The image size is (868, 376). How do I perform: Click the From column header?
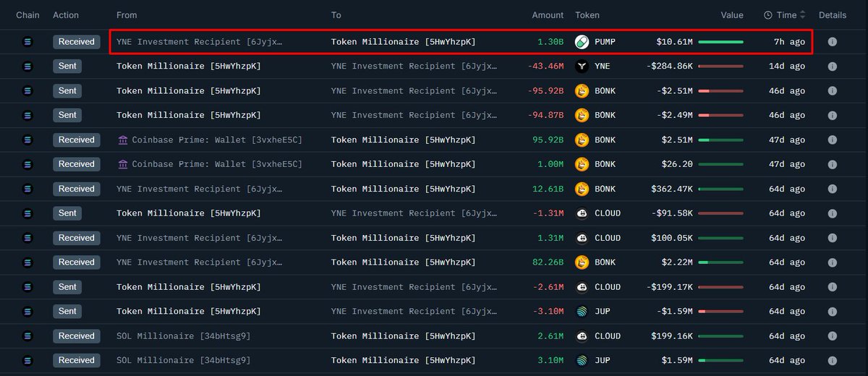(127, 15)
